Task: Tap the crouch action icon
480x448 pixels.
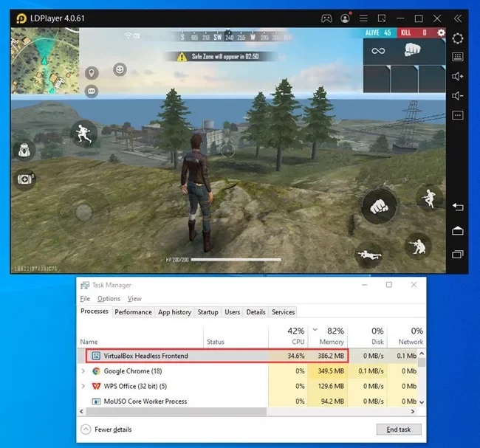Action: coord(418,247)
